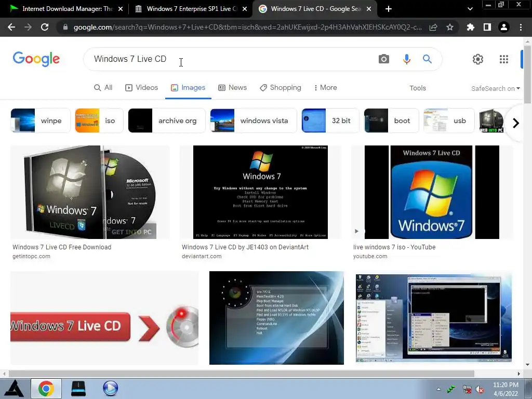Image resolution: width=532 pixels, height=399 pixels.
Task: Open the Windows 7 desktop screenshot thumbnail
Action: pos(434,318)
